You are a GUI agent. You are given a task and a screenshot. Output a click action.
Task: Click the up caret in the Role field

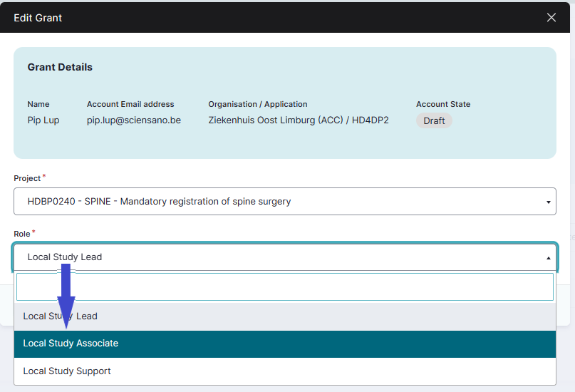[x=548, y=258]
